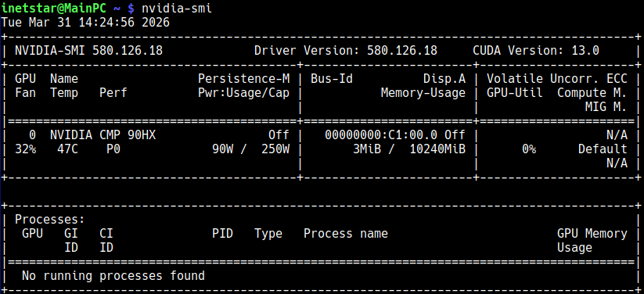Click the Persistence-M column header
The height and width of the screenshot is (294, 644).
(x=243, y=79)
